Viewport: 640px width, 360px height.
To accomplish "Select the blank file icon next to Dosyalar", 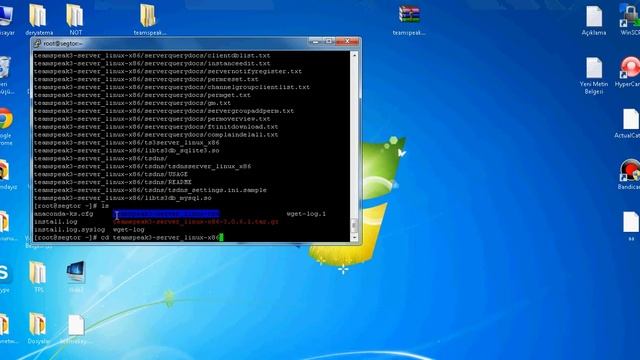I will pyautogui.click(x=76, y=329).
